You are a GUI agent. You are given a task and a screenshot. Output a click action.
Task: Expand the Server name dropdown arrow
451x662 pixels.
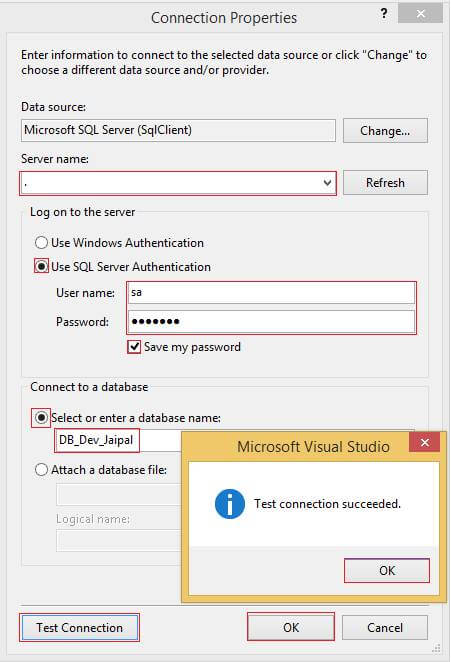(x=327, y=183)
